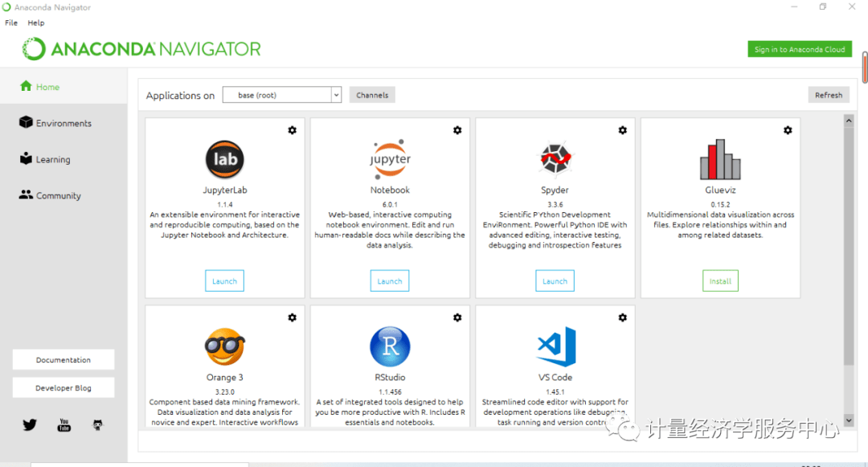Viewport: 868px width, 467px height.
Task: Click the scrollbar down arrow
Action: pyautogui.click(x=849, y=420)
